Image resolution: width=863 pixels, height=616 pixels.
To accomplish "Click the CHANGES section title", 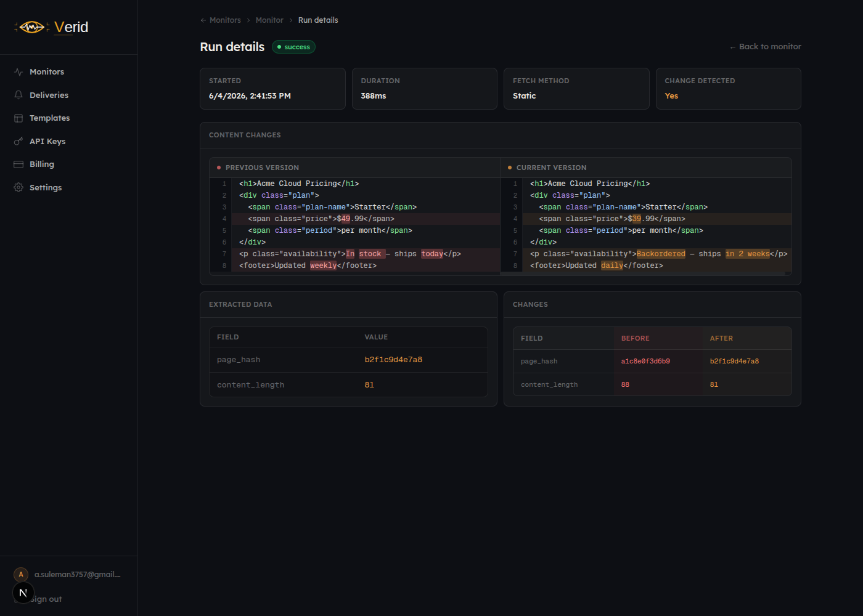I will pyautogui.click(x=530, y=304).
